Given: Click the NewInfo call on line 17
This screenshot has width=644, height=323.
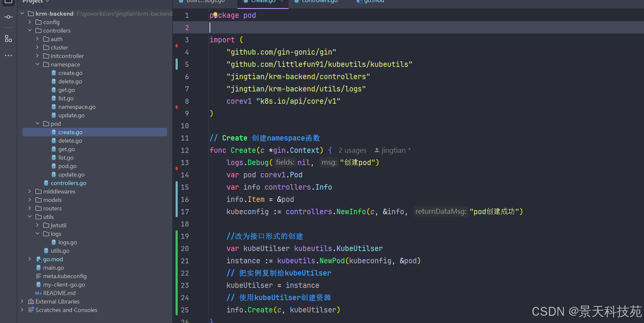Looking at the screenshot, I should (x=351, y=212).
